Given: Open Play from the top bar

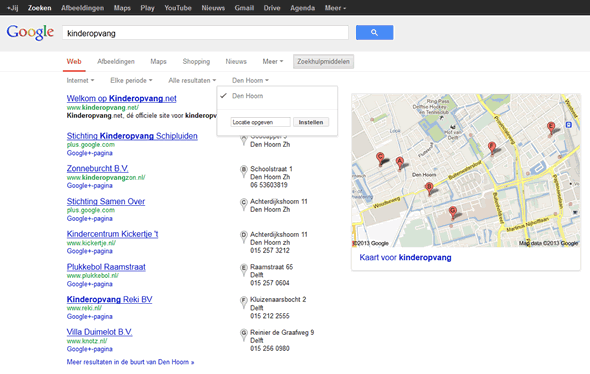Looking at the screenshot, I should click(148, 8).
